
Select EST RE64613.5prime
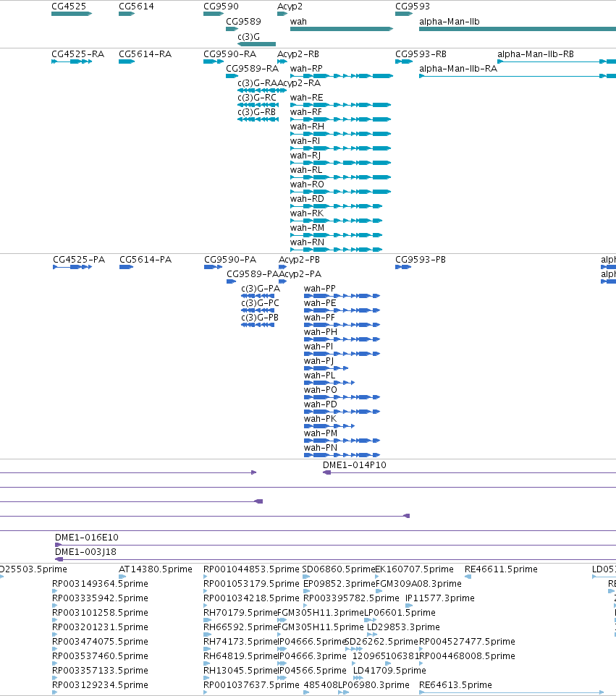(x=456, y=685)
